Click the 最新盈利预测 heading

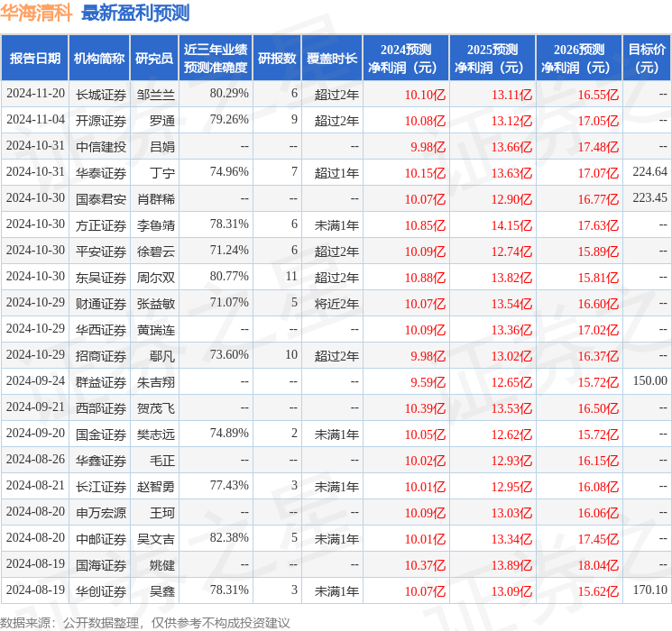pos(135,13)
